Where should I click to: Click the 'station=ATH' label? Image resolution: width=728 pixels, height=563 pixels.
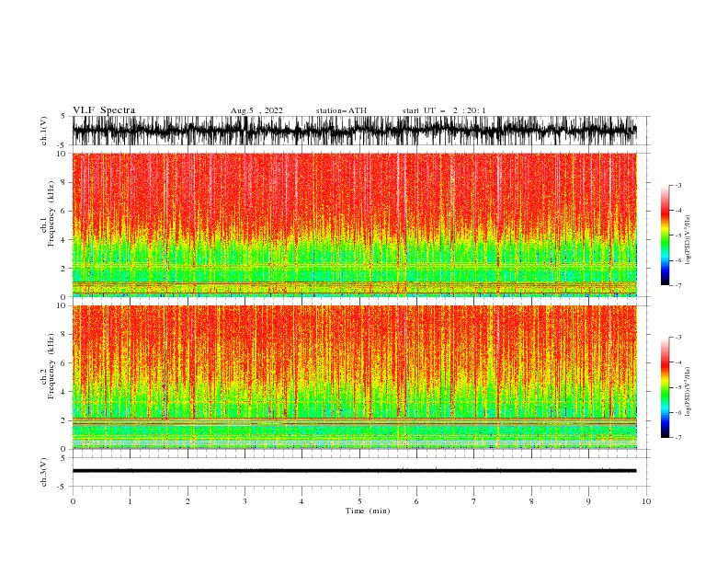point(341,110)
